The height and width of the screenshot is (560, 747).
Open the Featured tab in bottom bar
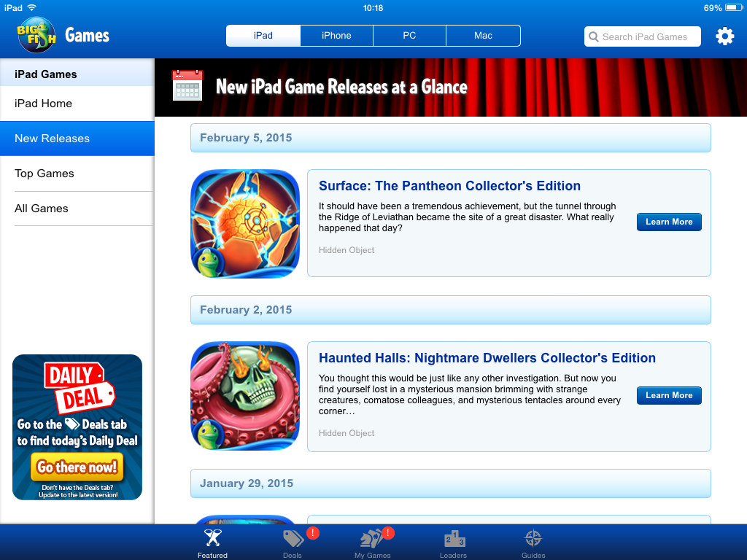[212, 542]
